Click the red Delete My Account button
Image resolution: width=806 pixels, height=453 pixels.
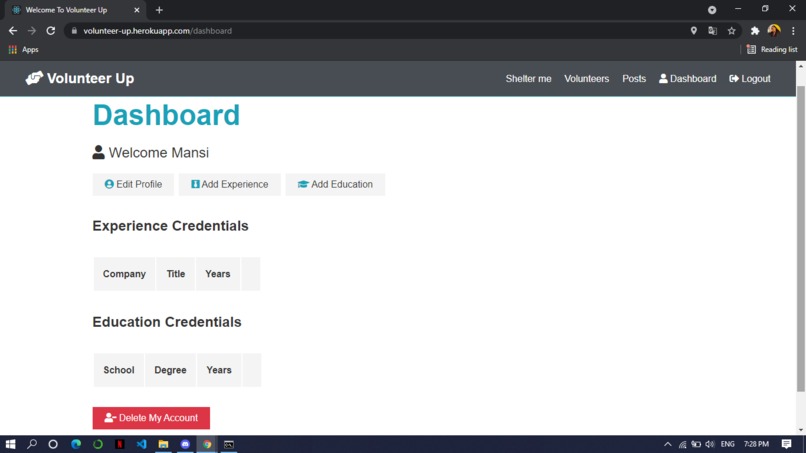pyautogui.click(x=151, y=418)
